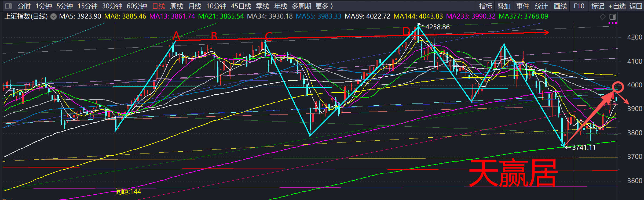Image resolution: width=644 pixels, height=200 pixels.
Task: Click the 上证指数(日线) title
Action: tap(26, 16)
